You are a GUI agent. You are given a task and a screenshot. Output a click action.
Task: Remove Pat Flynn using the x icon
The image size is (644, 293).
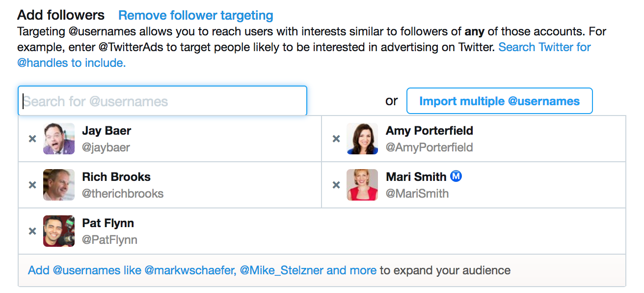tap(32, 232)
